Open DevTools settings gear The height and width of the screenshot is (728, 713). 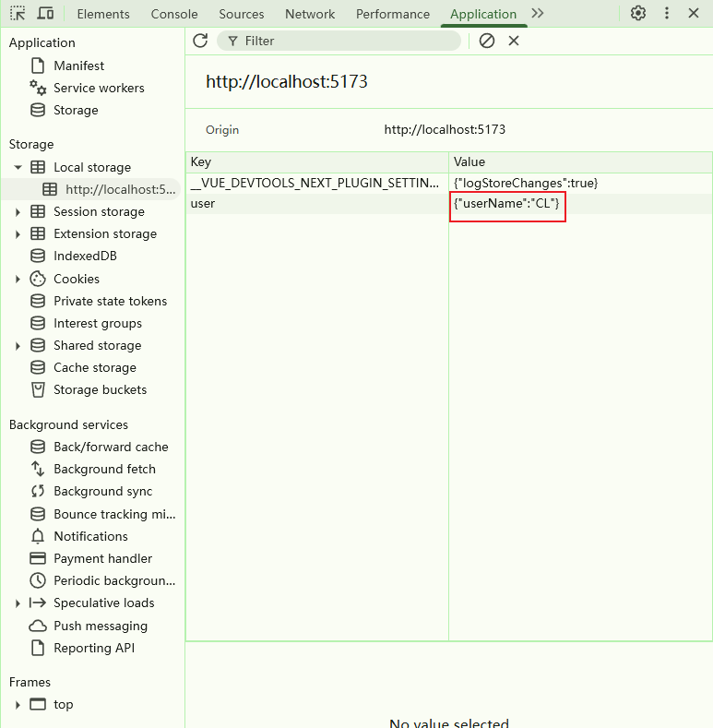[x=638, y=13]
